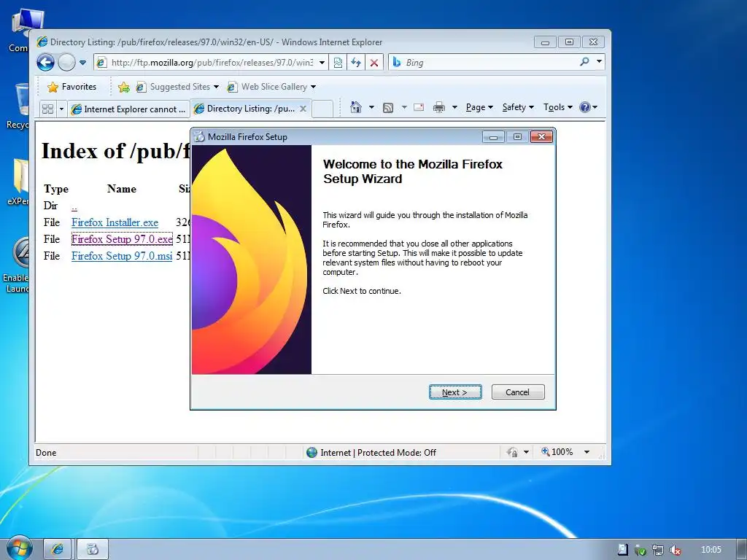747x560 pixels.
Task: Open the search provider dropdown arrow
Action: tap(600, 61)
